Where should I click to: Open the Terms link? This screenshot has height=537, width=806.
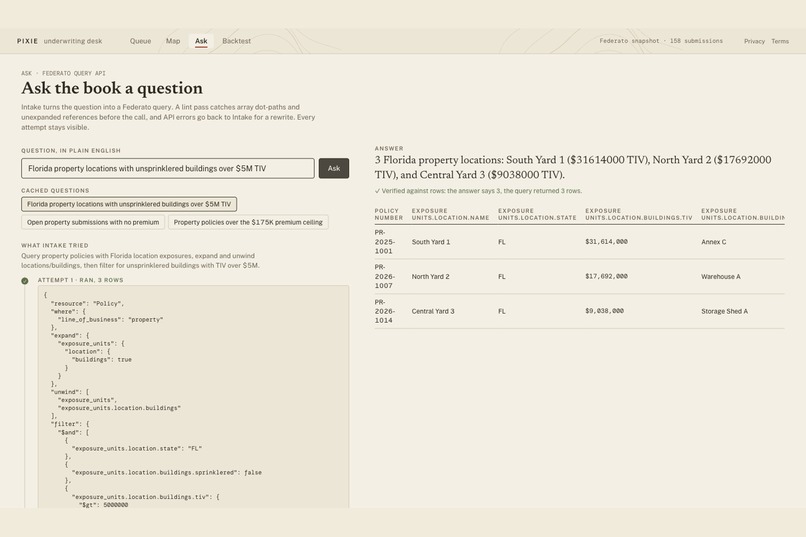780,41
